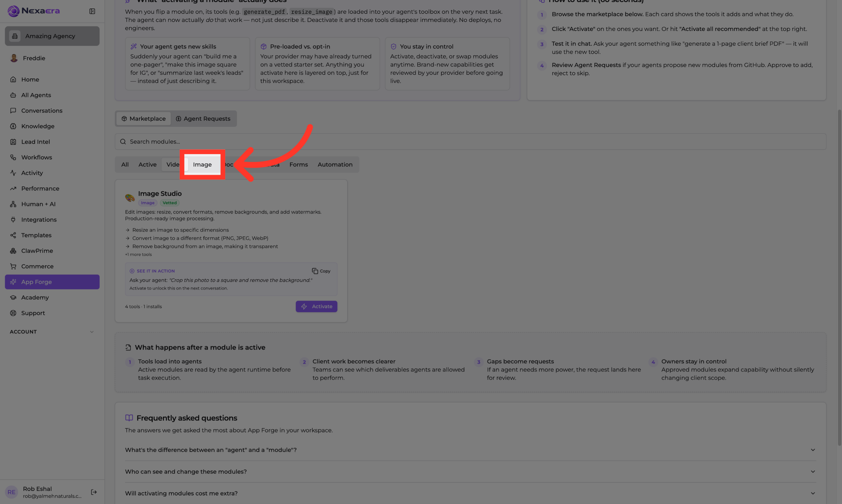Click the Image Studio title
842x504 pixels.
click(x=160, y=194)
